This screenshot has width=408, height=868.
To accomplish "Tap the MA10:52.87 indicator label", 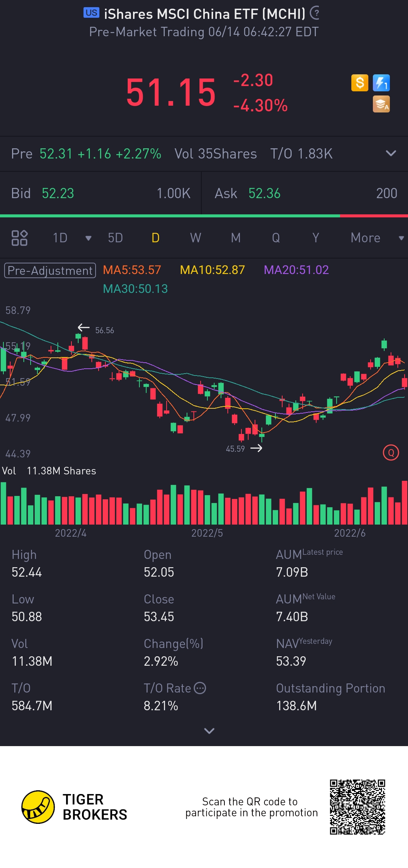I will click(x=212, y=270).
